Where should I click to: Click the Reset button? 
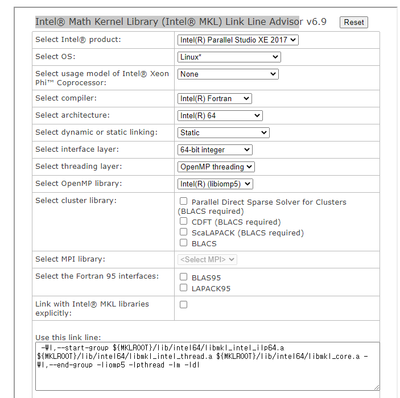coord(354,22)
